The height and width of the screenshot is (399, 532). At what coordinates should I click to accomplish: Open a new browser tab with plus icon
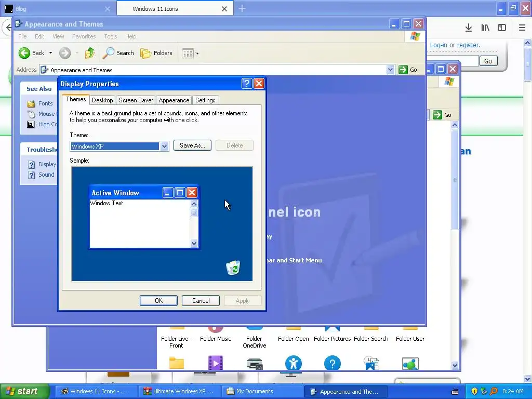(x=242, y=8)
